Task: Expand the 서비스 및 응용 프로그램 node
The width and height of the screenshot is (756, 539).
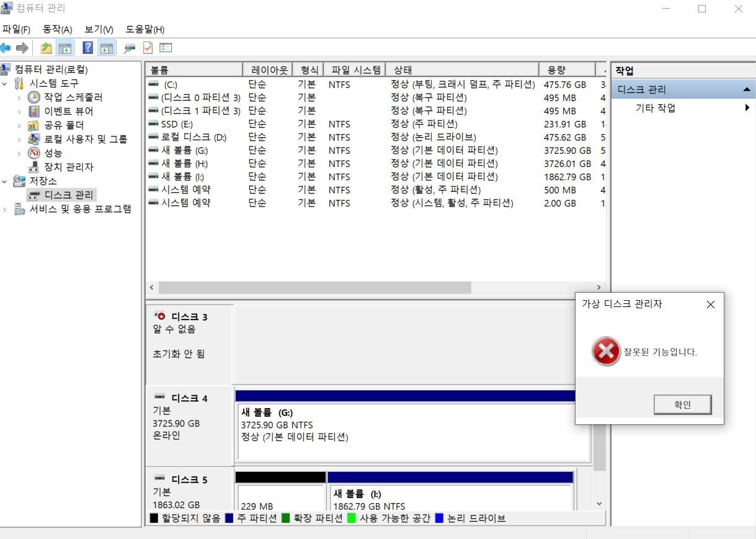Action: tap(5, 209)
